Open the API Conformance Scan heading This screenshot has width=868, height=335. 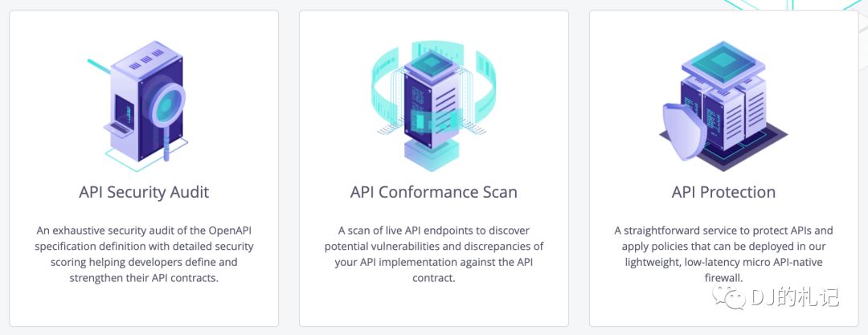(434, 192)
